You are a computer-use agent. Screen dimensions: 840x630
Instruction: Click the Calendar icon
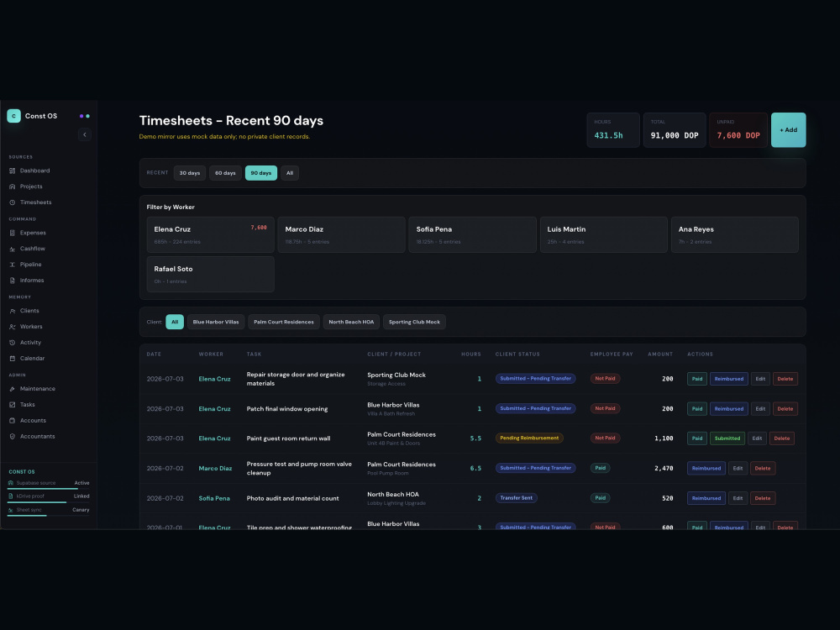13,359
